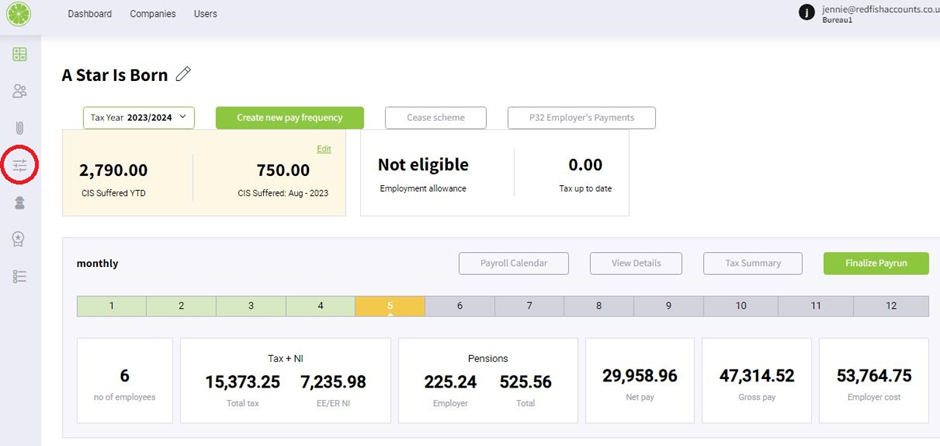Select pay period 9
This screenshot has width=940, height=446.
point(668,306)
